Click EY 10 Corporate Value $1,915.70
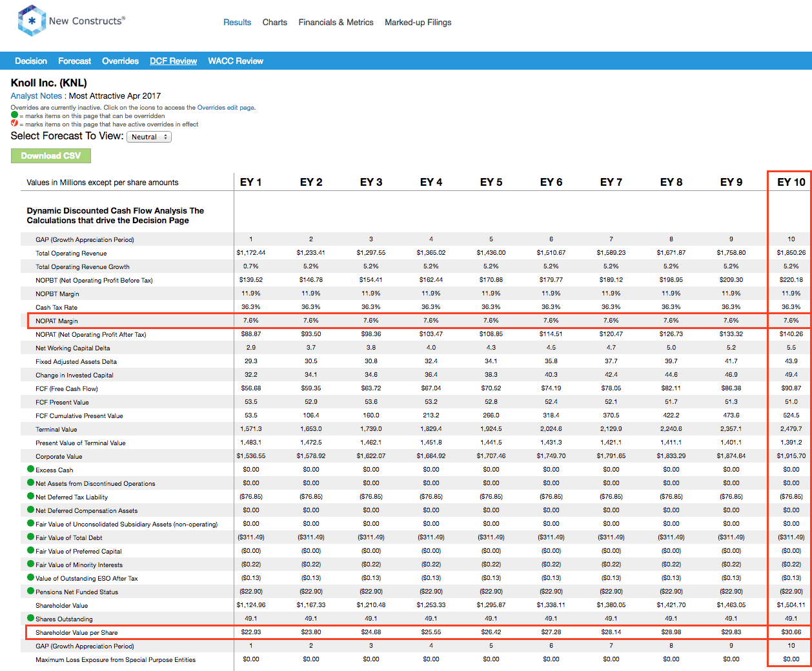The height and width of the screenshot is (671, 812). (791, 456)
